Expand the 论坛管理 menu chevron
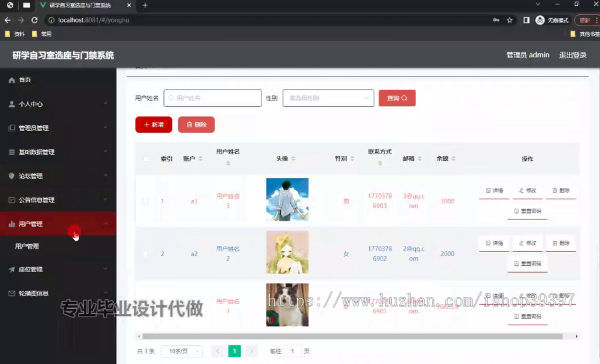 pos(105,175)
